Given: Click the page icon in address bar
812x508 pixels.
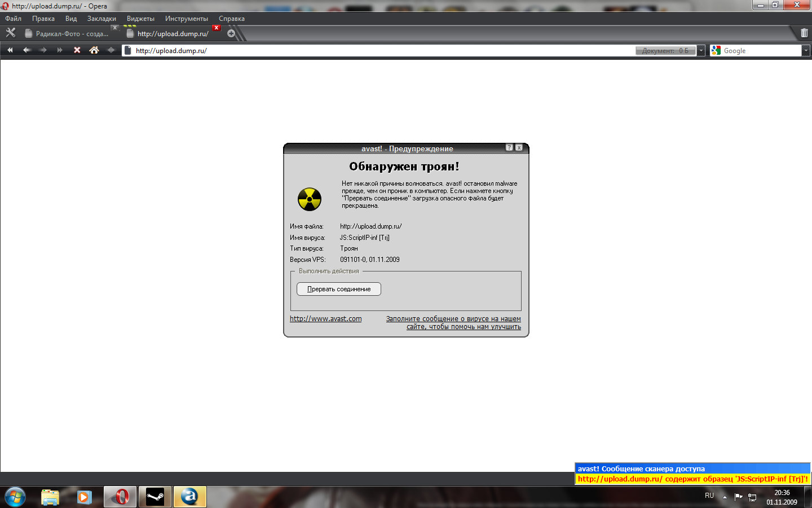Looking at the screenshot, I should (x=127, y=50).
